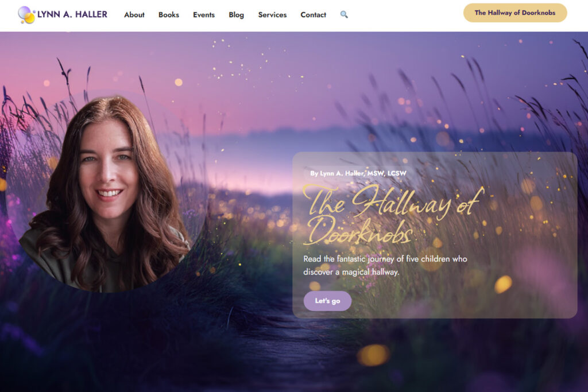Screen dimensions: 588x392
Task: Click The Hallway of Doorknobs header button
Action: [515, 13]
